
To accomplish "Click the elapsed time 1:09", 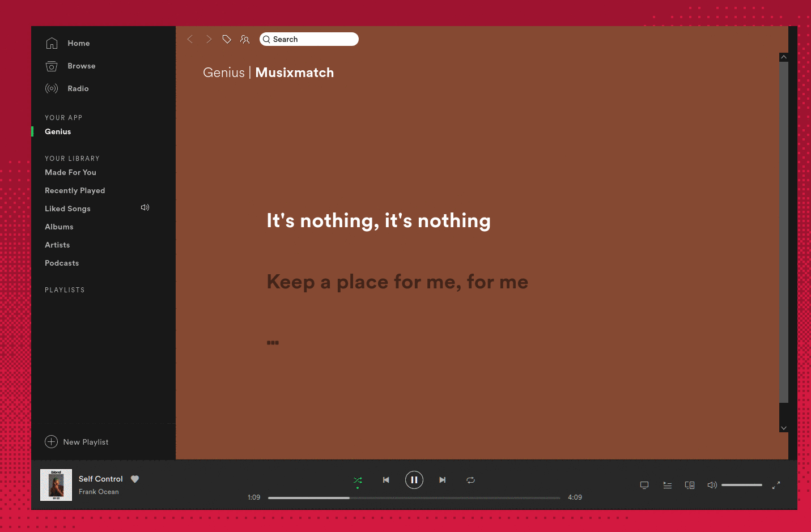I will (x=254, y=497).
